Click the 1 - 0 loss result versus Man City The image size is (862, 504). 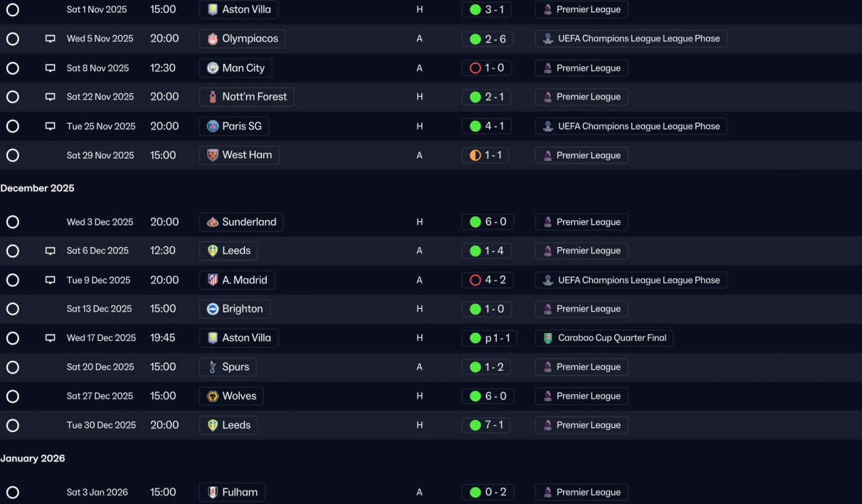coord(487,68)
